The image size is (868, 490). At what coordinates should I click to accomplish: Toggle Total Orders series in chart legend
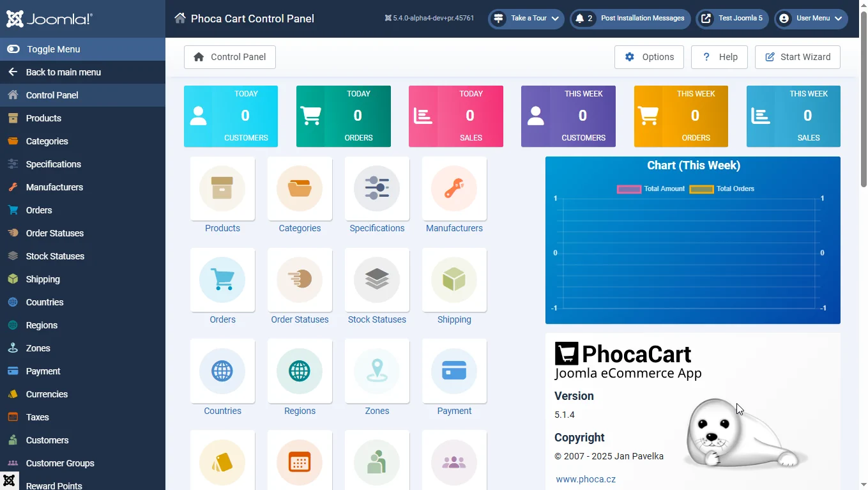coord(722,189)
